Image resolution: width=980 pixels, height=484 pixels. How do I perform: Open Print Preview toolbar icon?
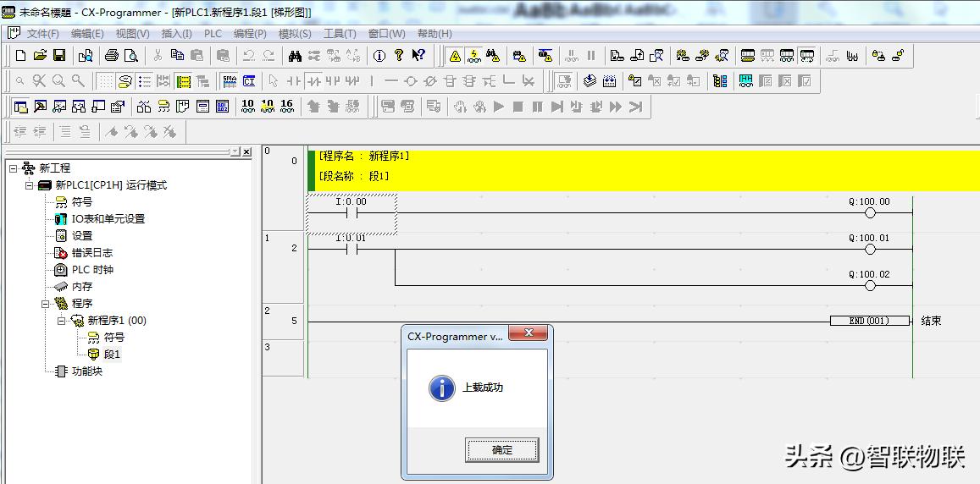coord(130,56)
